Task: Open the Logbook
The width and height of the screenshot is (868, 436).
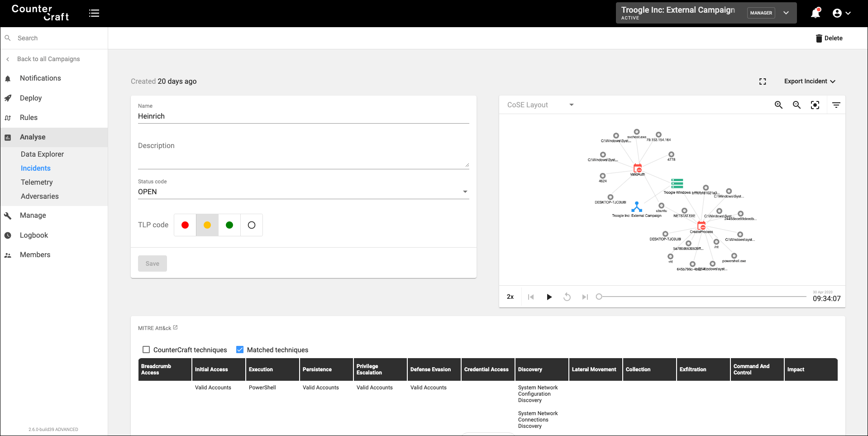Action: pyautogui.click(x=34, y=235)
